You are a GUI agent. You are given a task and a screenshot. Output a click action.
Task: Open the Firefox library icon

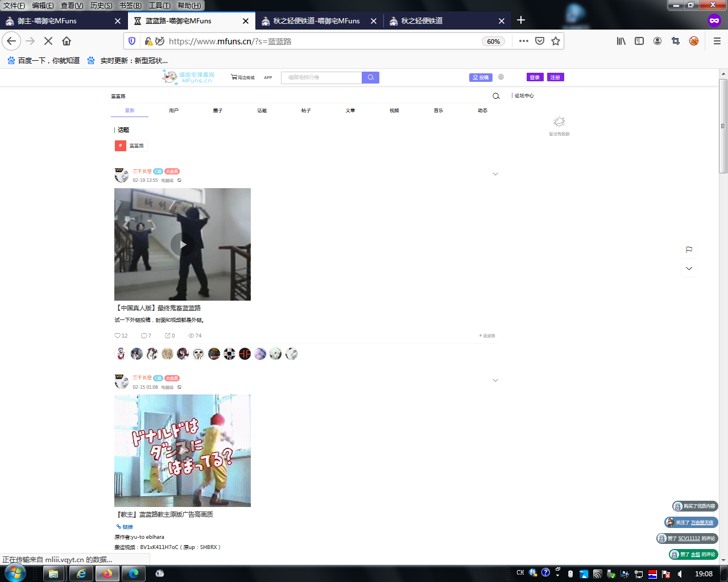pyautogui.click(x=621, y=41)
